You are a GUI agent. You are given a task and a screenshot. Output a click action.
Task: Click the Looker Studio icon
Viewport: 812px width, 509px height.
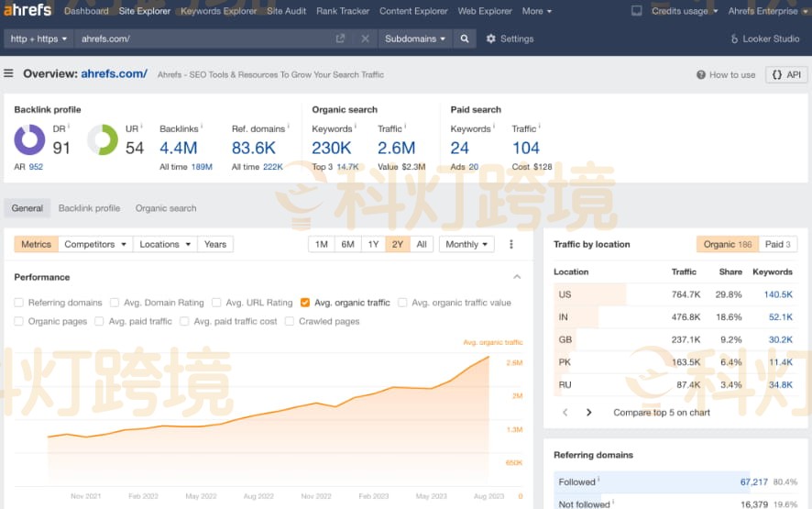tap(734, 39)
